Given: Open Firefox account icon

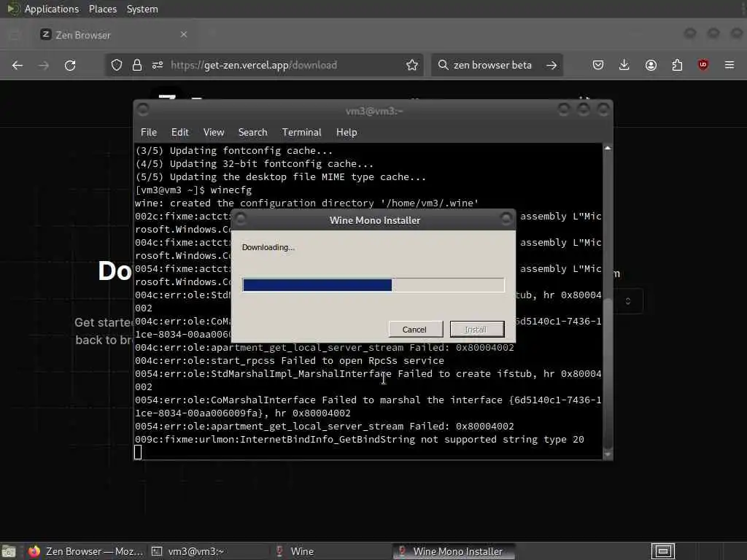Looking at the screenshot, I should [651, 65].
